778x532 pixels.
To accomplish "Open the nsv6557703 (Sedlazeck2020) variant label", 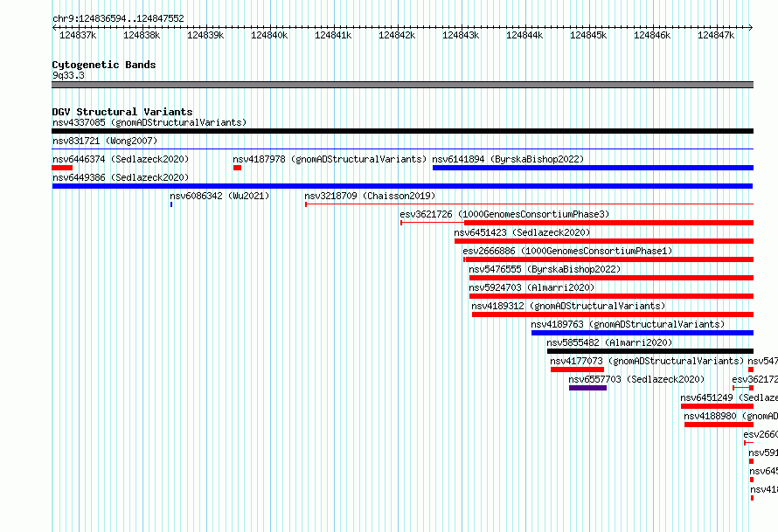I will pyautogui.click(x=636, y=379).
